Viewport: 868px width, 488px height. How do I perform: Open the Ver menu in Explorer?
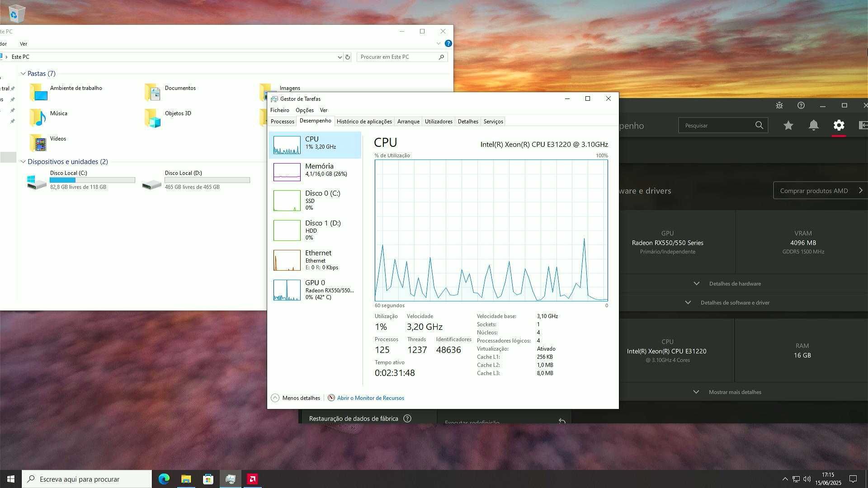[24, 44]
